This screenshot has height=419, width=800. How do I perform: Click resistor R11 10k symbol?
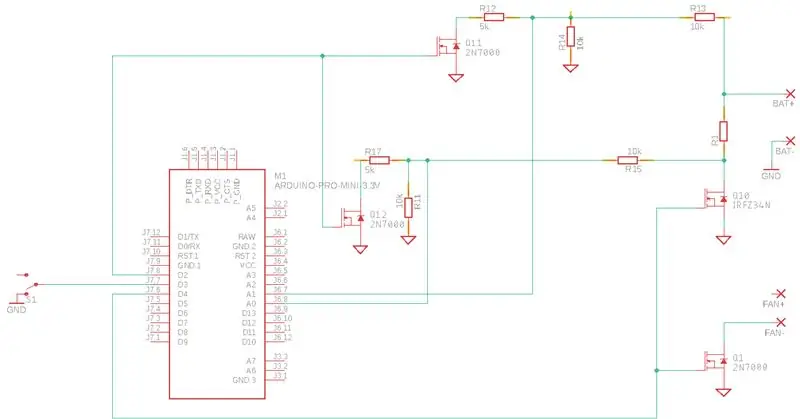coord(408,208)
